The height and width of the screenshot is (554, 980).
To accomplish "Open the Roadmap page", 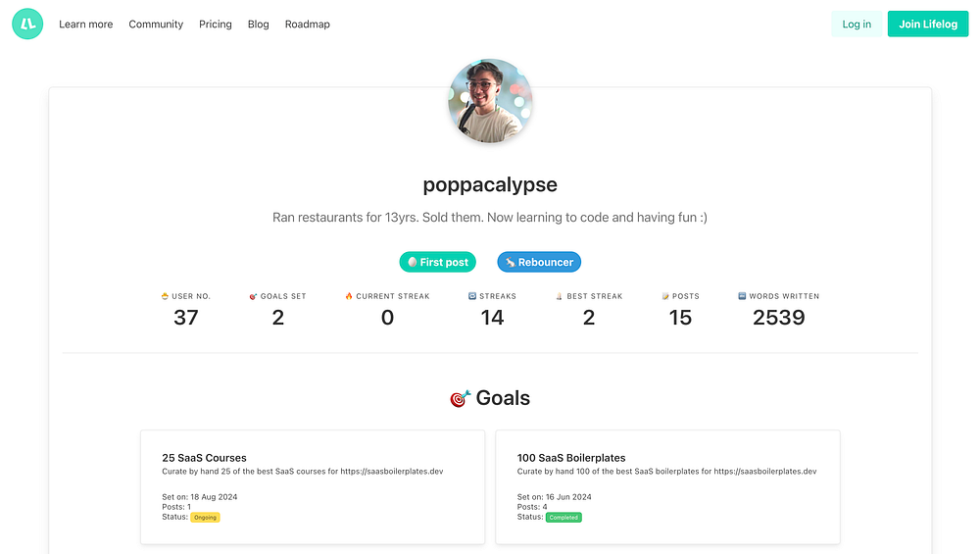I will click(x=308, y=25).
